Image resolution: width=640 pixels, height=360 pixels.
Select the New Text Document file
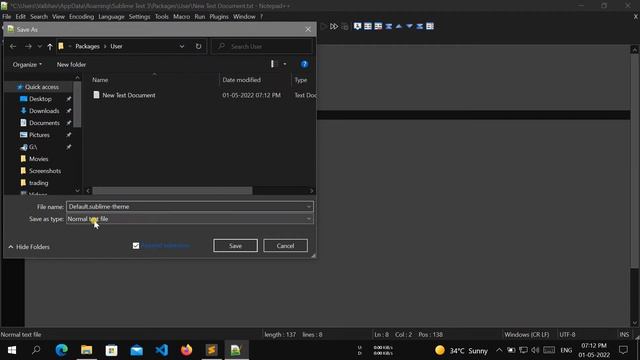[x=129, y=95]
